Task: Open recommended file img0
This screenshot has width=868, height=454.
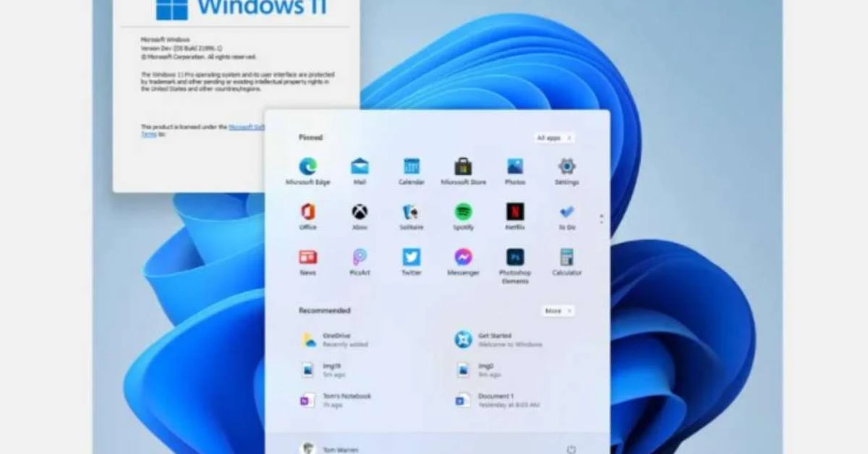Action: pyautogui.click(x=480, y=370)
